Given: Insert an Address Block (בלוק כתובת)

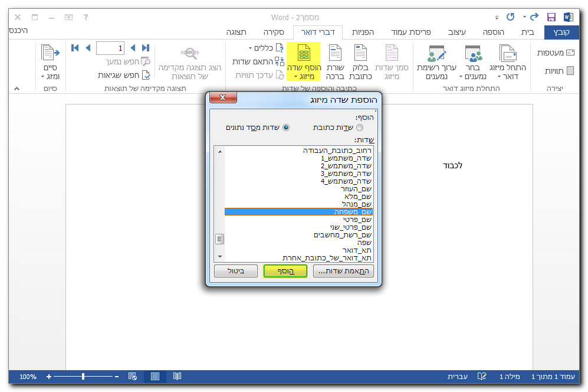Looking at the screenshot, I should pyautogui.click(x=361, y=62).
